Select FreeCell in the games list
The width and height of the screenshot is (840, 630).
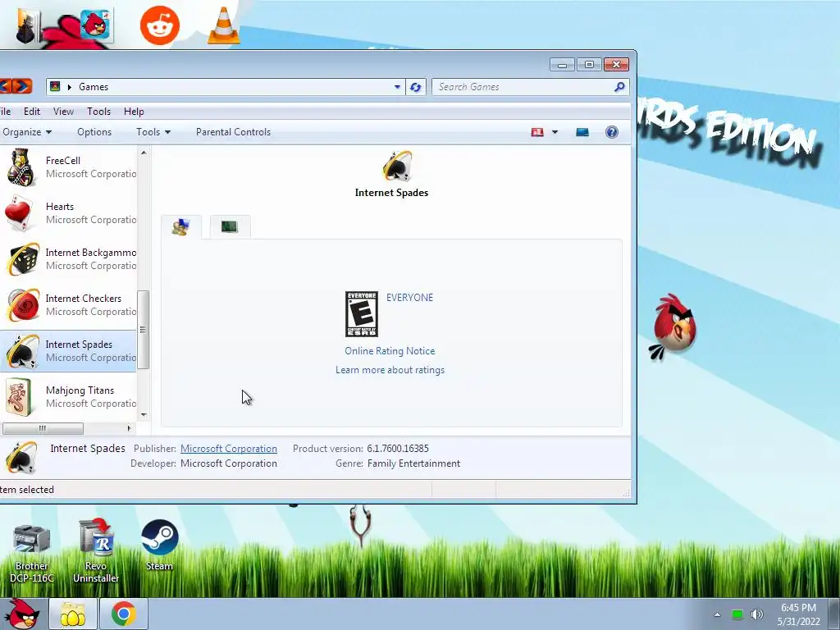coord(69,167)
